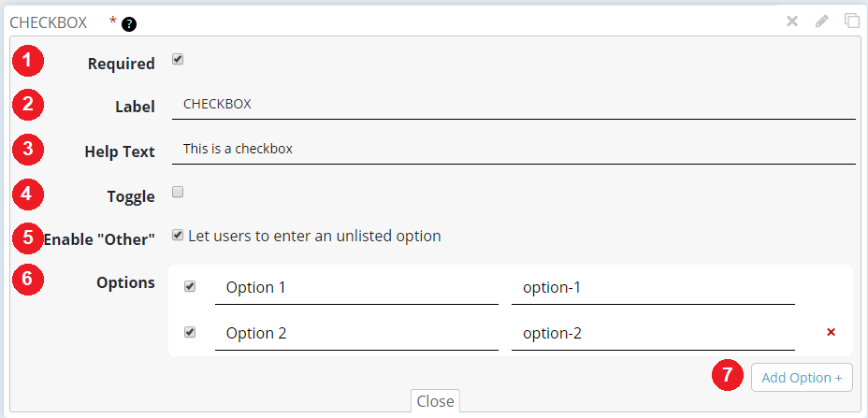Click the option-1 value field

(653, 288)
